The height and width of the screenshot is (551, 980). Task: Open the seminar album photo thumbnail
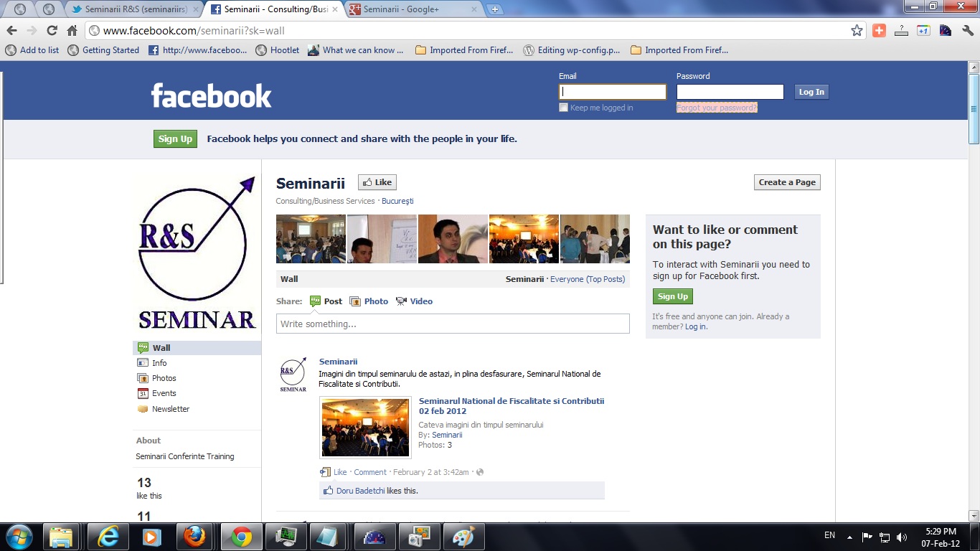(x=365, y=428)
